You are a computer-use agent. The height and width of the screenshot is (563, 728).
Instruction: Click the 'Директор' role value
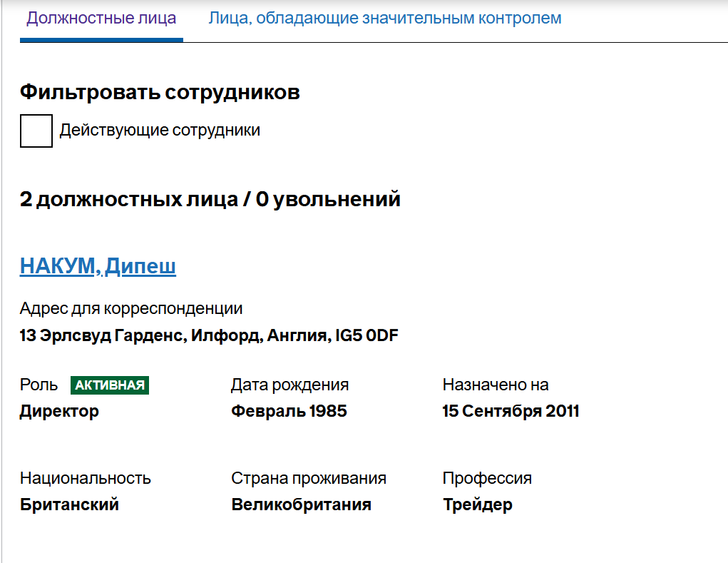(x=59, y=411)
